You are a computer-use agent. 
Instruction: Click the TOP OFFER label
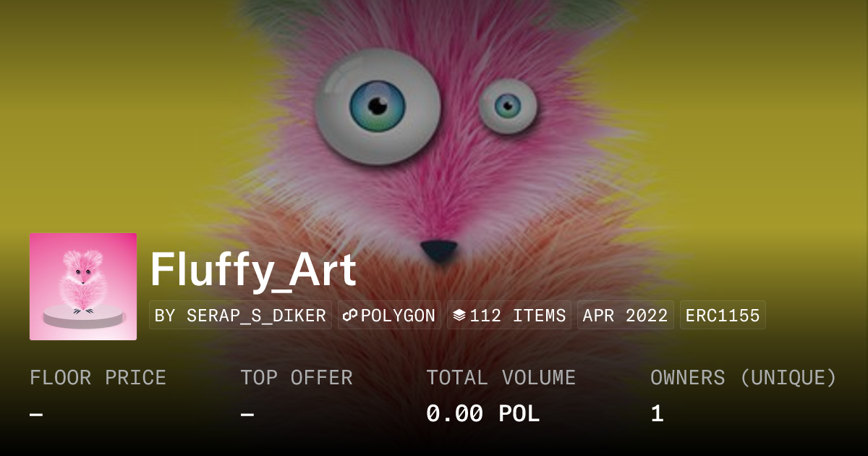297,378
